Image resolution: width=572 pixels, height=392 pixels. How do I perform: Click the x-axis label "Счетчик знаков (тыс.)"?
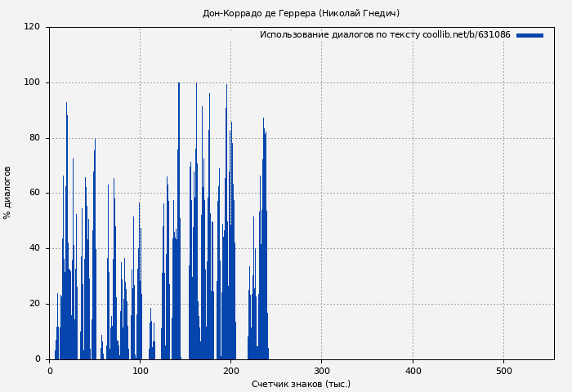click(301, 384)
